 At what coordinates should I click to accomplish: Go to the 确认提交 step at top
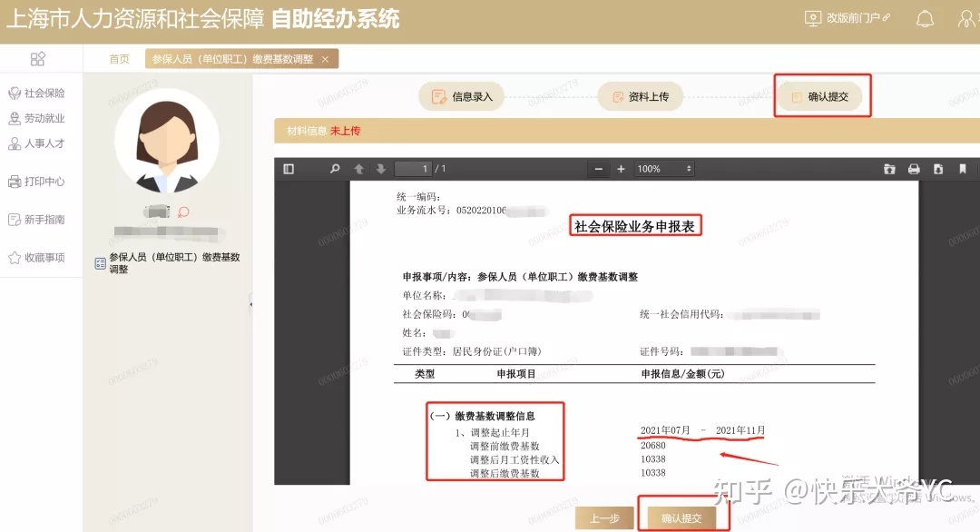tap(820, 96)
